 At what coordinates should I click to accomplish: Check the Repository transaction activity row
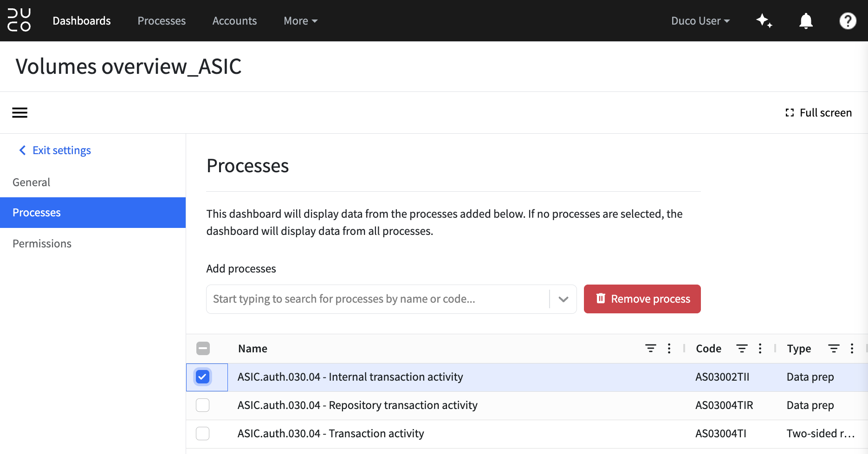tap(203, 405)
